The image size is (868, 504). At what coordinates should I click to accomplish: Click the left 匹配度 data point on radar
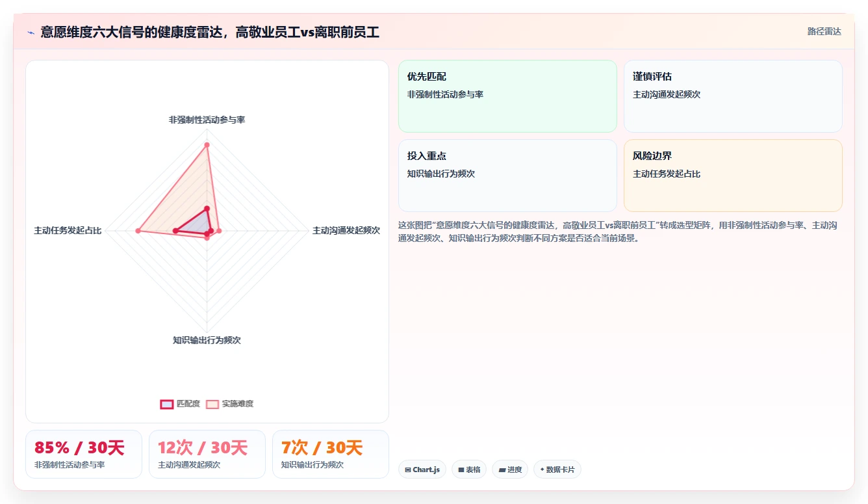(x=175, y=231)
